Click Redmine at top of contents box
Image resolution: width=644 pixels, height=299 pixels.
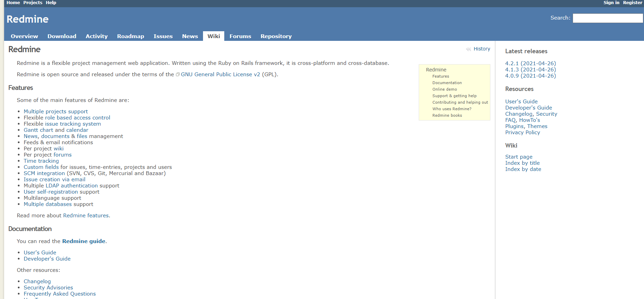(436, 70)
